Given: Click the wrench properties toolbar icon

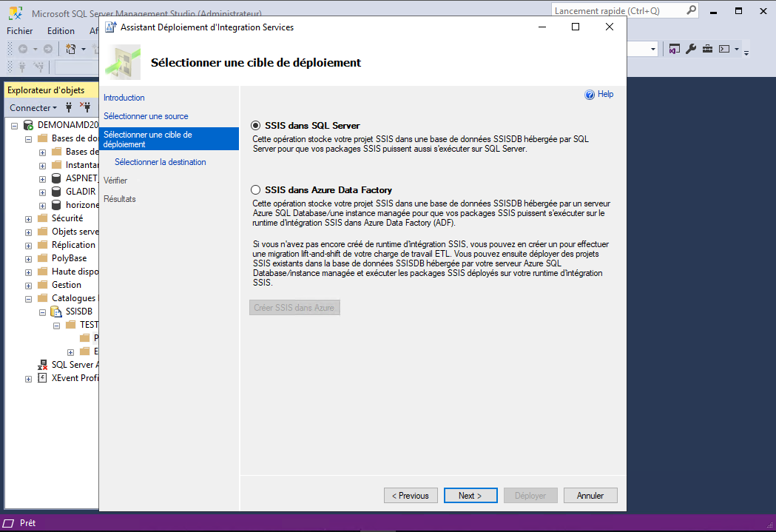Looking at the screenshot, I should [x=691, y=49].
